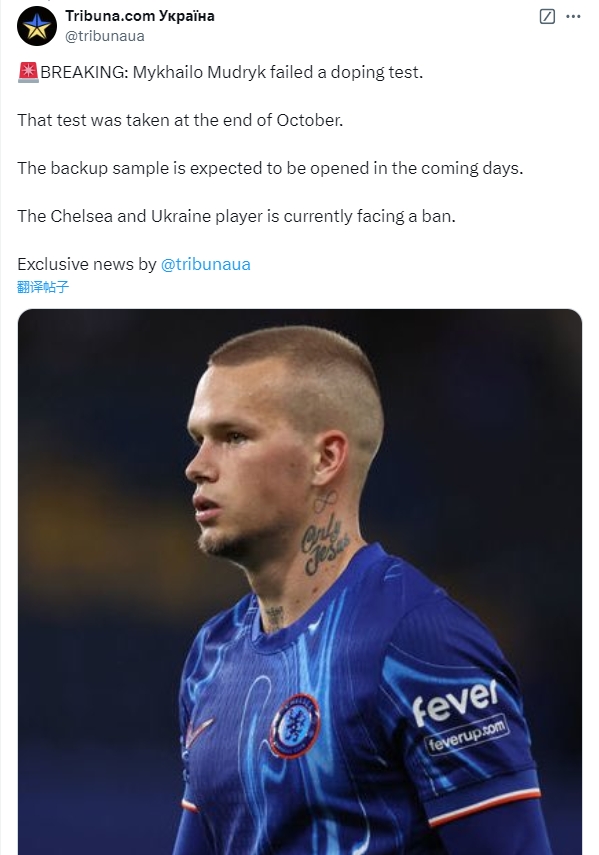Open the three-dot more options menu

573,16
